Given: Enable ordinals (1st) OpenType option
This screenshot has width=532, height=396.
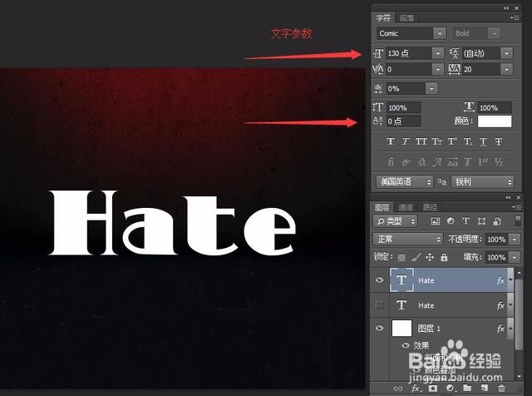Looking at the screenshot, I should 483,162.
